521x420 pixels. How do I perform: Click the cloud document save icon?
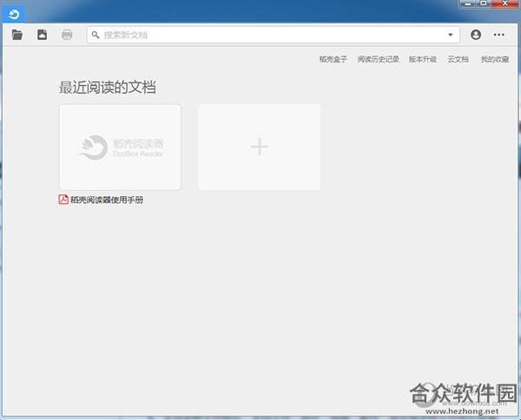[42, 35]
